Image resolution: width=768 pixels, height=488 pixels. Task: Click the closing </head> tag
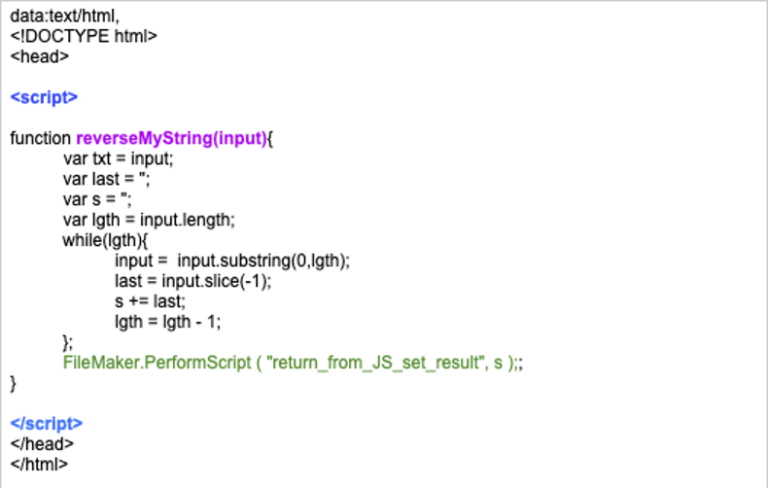point(42,443)
